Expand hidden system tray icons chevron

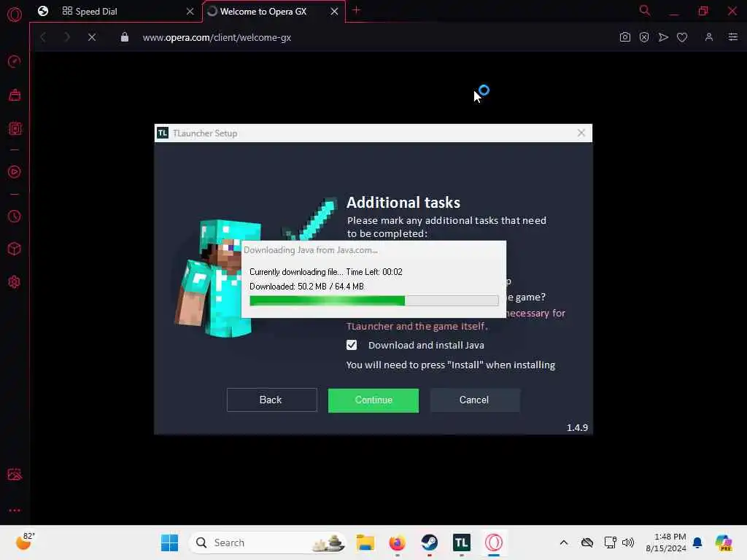pos(564,542)
